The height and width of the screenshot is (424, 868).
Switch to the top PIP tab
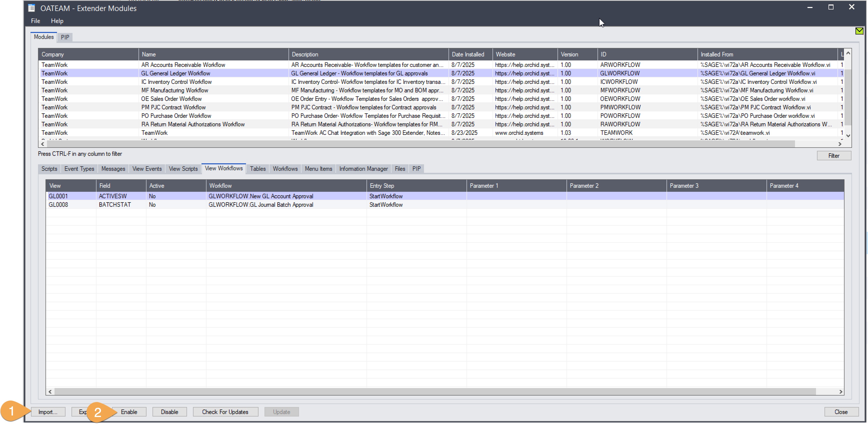pyautogui.click(x=65, y=37)
